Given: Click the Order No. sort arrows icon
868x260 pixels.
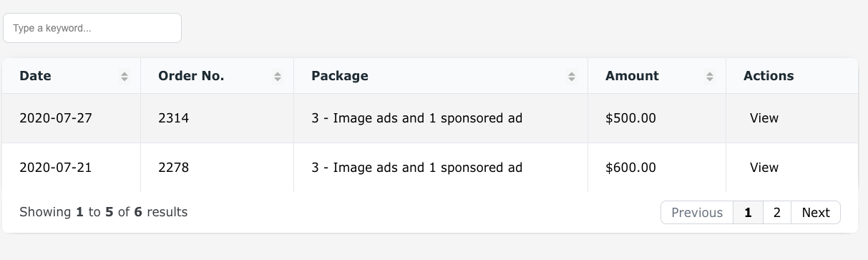Looking at the screenshot, I should (x=278, y=77).
